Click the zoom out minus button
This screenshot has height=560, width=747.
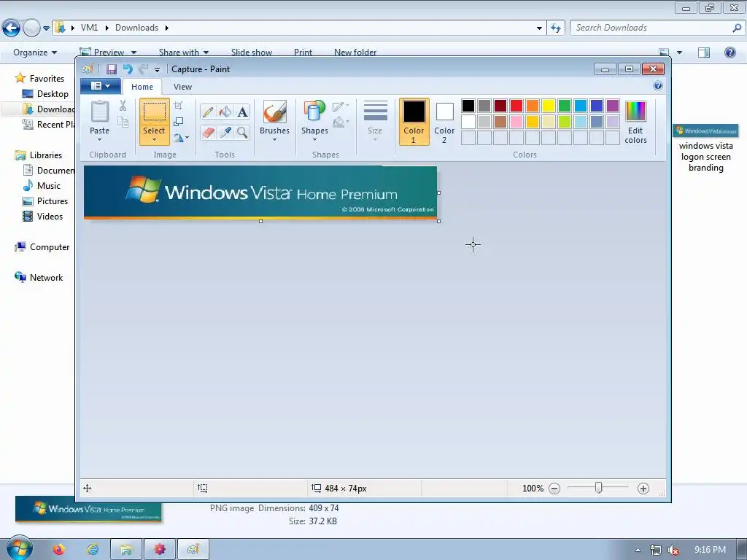(x=554, y=488)
